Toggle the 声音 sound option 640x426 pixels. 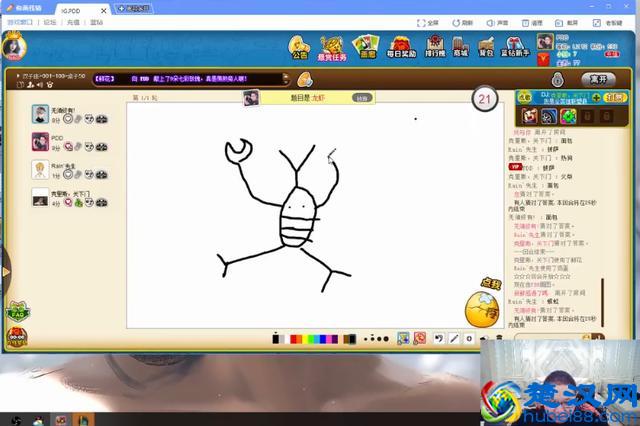click(x=497, y=22)
